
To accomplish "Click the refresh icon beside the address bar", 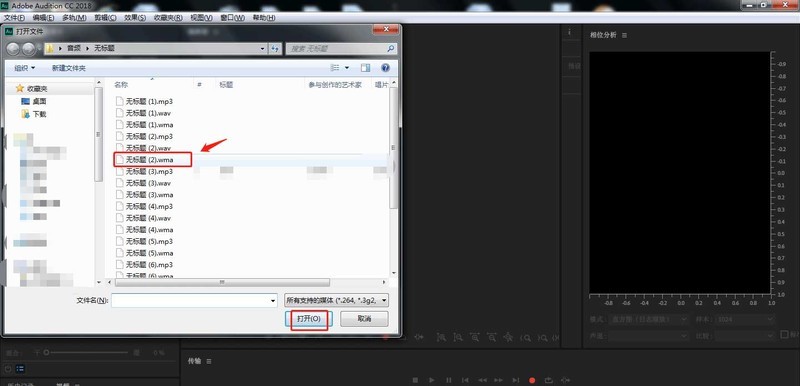I will pos(276,49).
